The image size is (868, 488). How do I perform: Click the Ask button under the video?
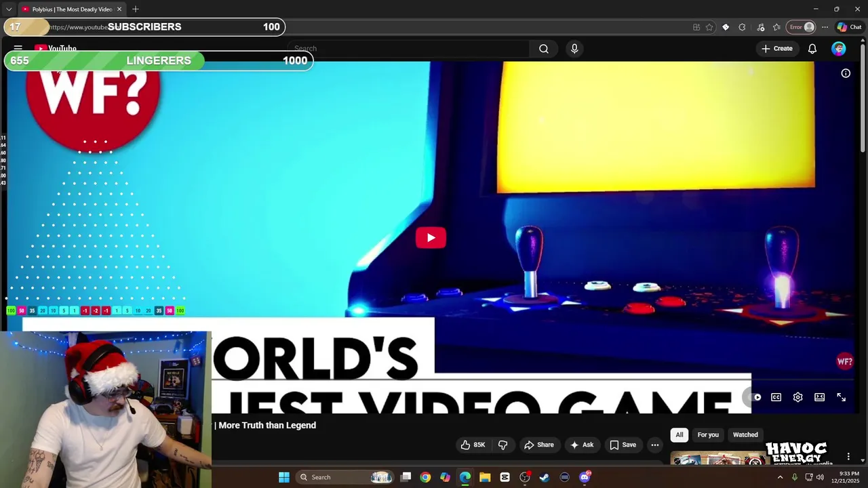(x=582, y=445)
